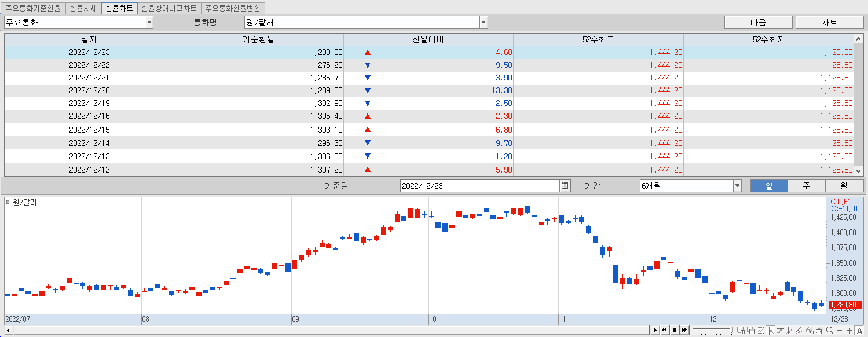Viewport: 868px width, 337px height.
Task: Select the 일 (daily) period toggle
Action: [x=769, y=186]
